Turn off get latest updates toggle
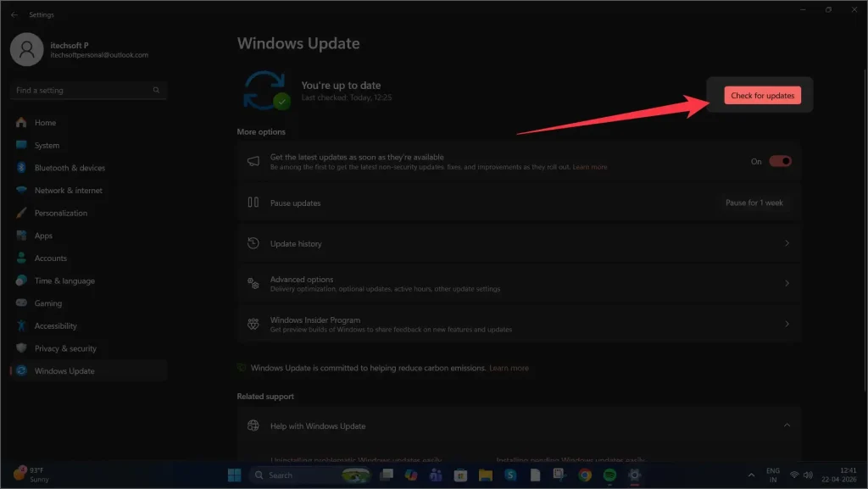 [780, 161]
